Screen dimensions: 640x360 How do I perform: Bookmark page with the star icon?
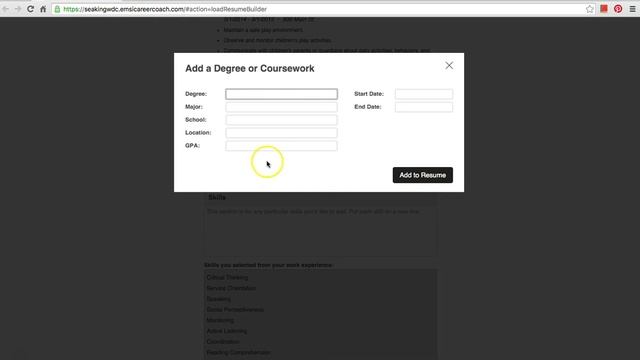point(589,9)
